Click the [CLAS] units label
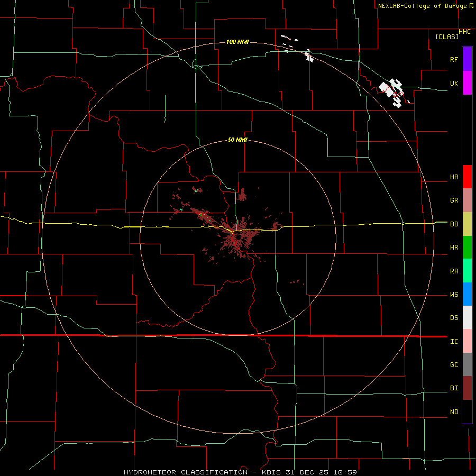Viewport: 476px width, 476px height. 447,36
